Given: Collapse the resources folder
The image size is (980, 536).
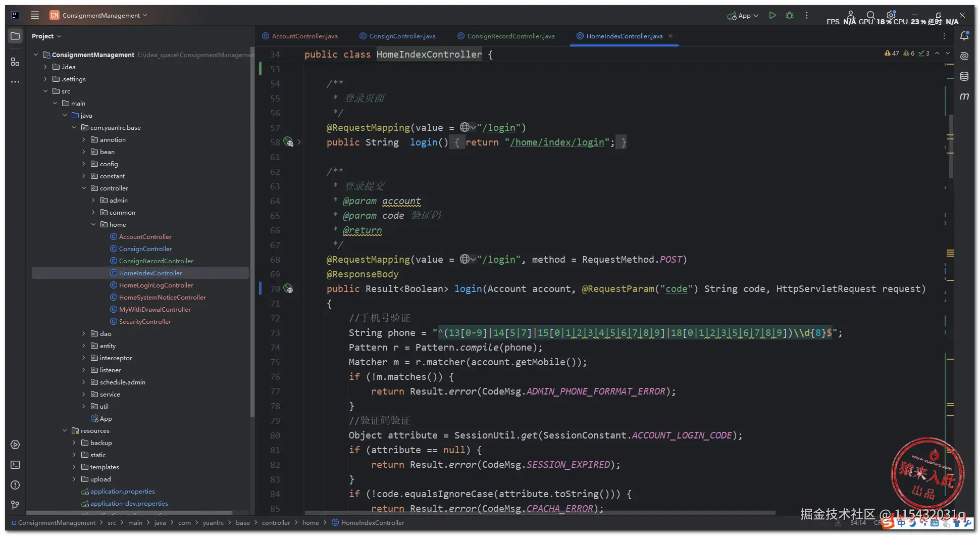Looking at the screenshot, I should [65, 430].
